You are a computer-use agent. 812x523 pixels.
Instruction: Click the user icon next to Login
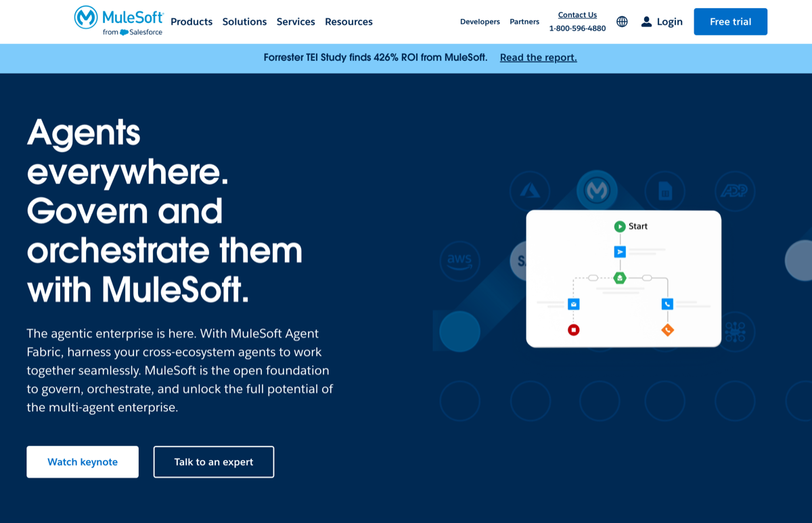tap(646, 21)
